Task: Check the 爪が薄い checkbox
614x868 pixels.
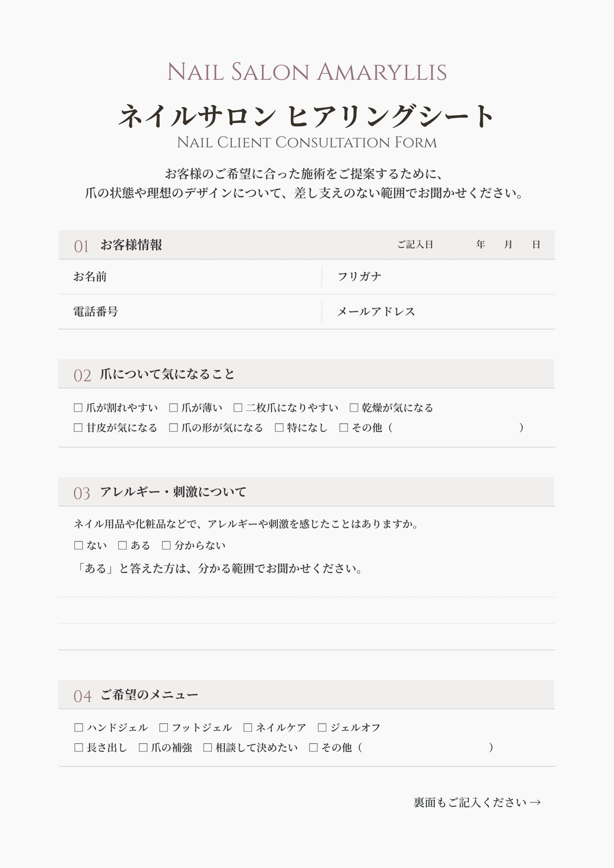Action: (174, 407)
